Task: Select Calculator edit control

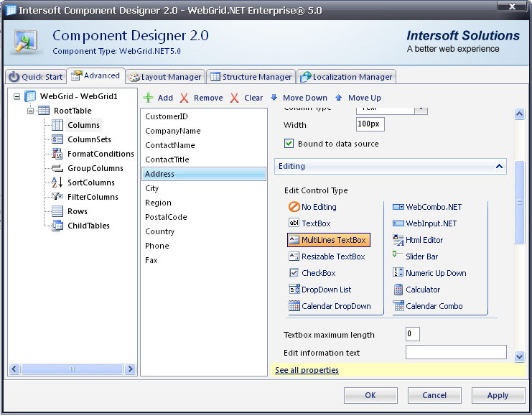Action: [416, 290]
